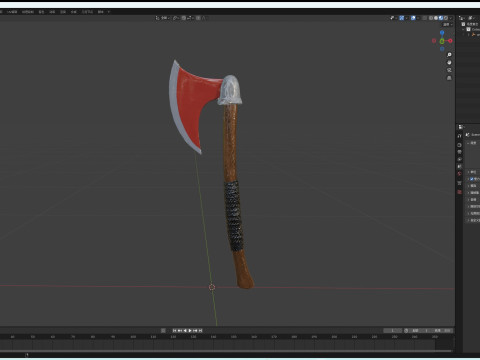Switch to wireframe viewport shading

[x=431, y=18]
